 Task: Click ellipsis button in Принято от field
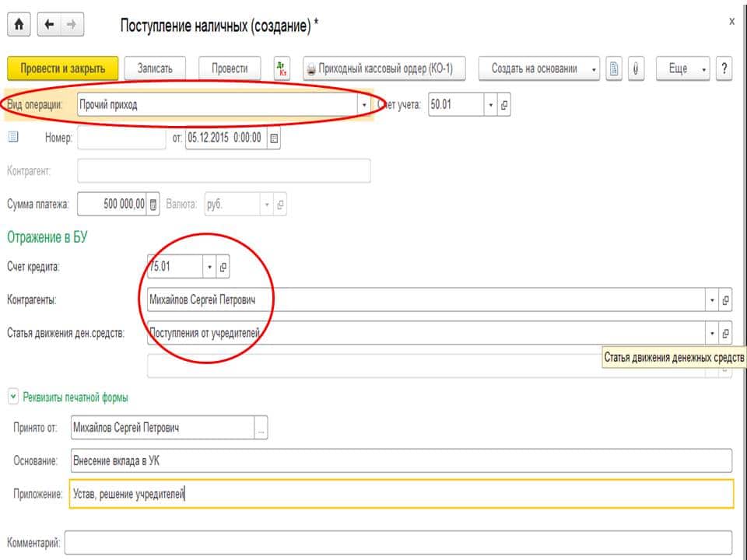point(261,428)
